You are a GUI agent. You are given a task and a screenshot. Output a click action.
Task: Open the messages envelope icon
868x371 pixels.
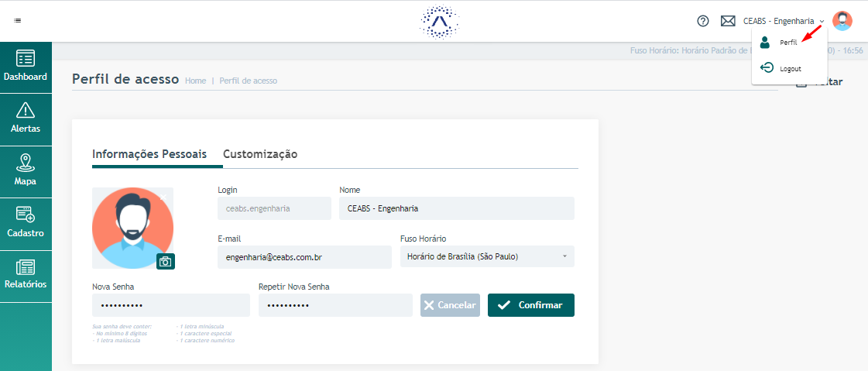(727, 21)
